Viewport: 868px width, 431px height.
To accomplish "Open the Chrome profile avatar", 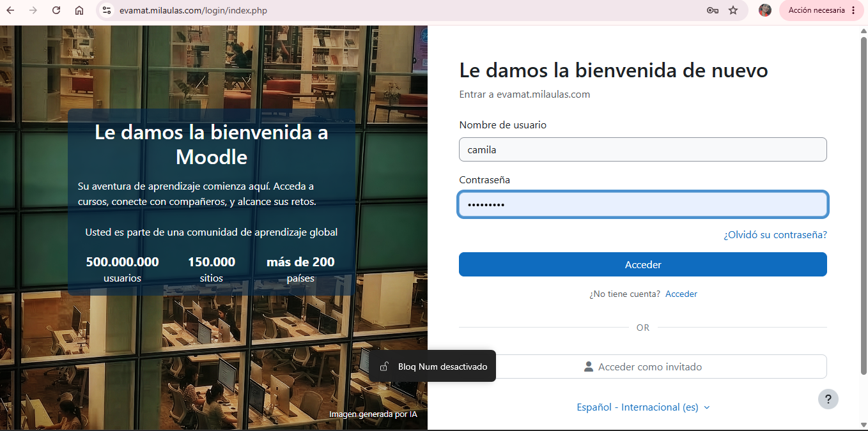I will pyautogui.click(x=765, y=10).
